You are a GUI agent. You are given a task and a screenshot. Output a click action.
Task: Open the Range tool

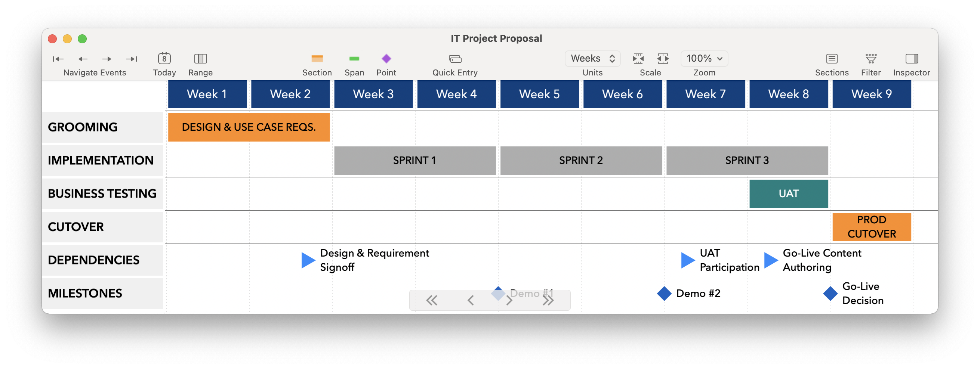(x=200, y=59)
